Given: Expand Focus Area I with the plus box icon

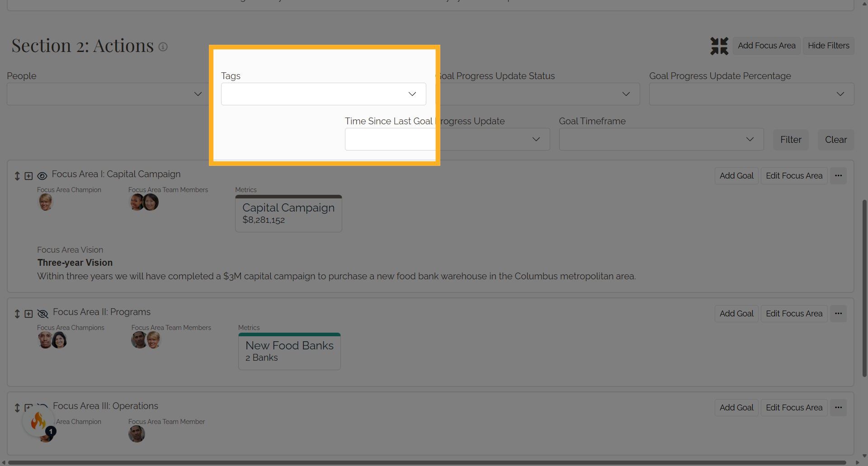Looking at the screenshot, I should [x=28, y=176].
